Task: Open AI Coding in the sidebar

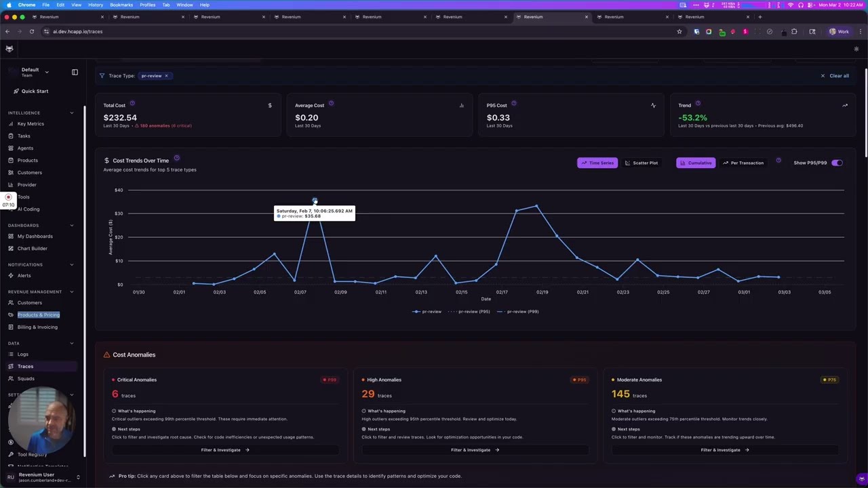Action: pyautogui.click(x=28, y=209)
